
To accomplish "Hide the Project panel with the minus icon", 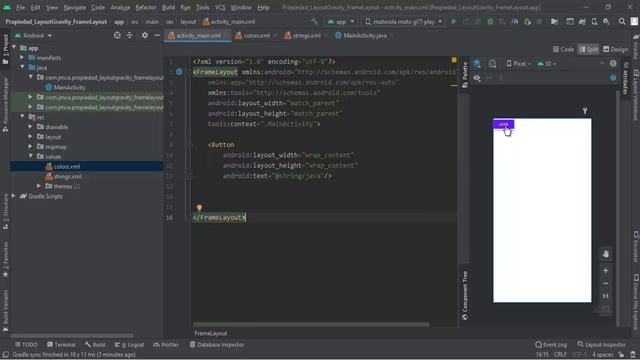I will [x=157, y=36].
